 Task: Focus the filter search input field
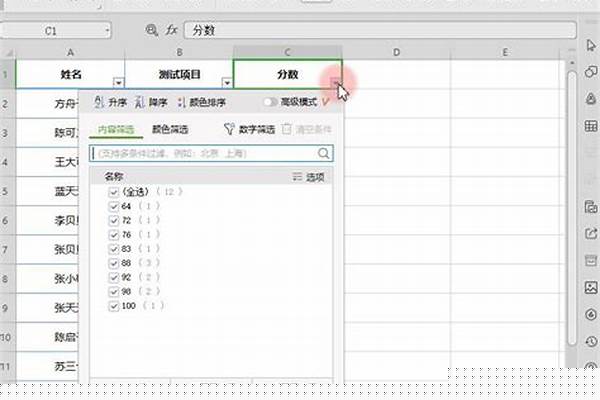[x=211, y=153]
